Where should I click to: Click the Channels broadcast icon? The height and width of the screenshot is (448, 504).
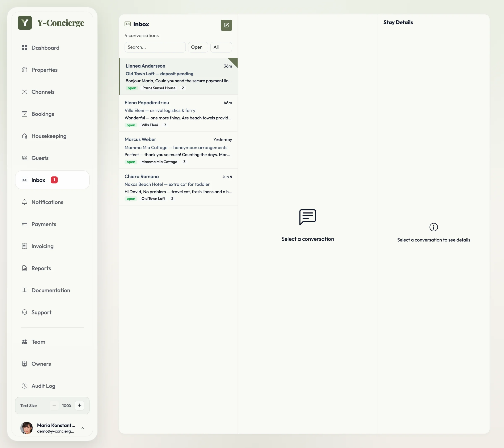[x=24, y=92]
